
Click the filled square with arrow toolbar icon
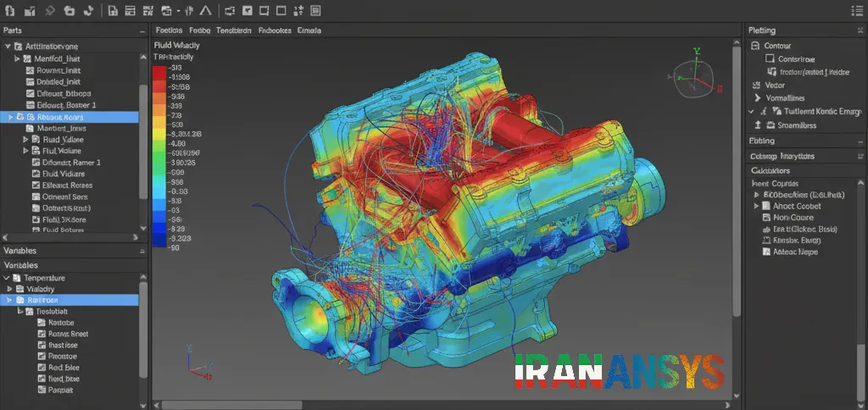coord(248,10)
